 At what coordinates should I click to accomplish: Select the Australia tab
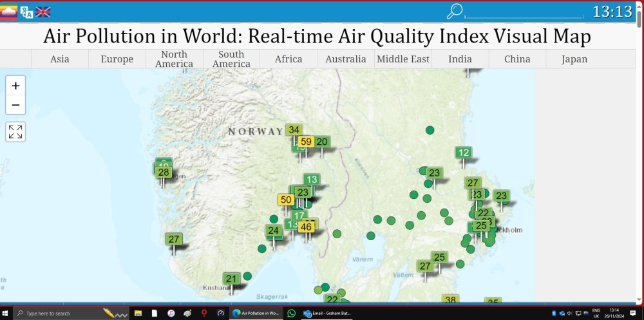[345, 59]
